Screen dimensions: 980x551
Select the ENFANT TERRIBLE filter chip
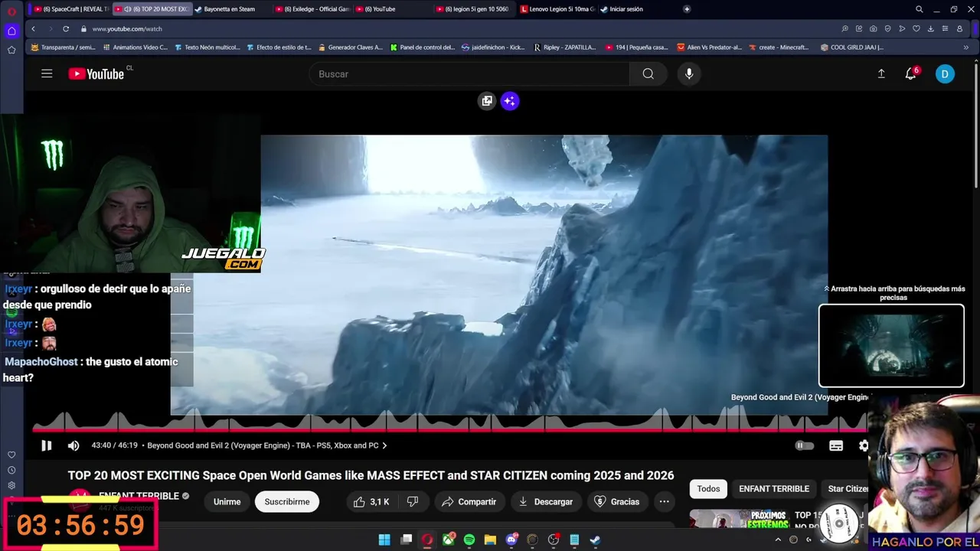click(x=774, y=488)
